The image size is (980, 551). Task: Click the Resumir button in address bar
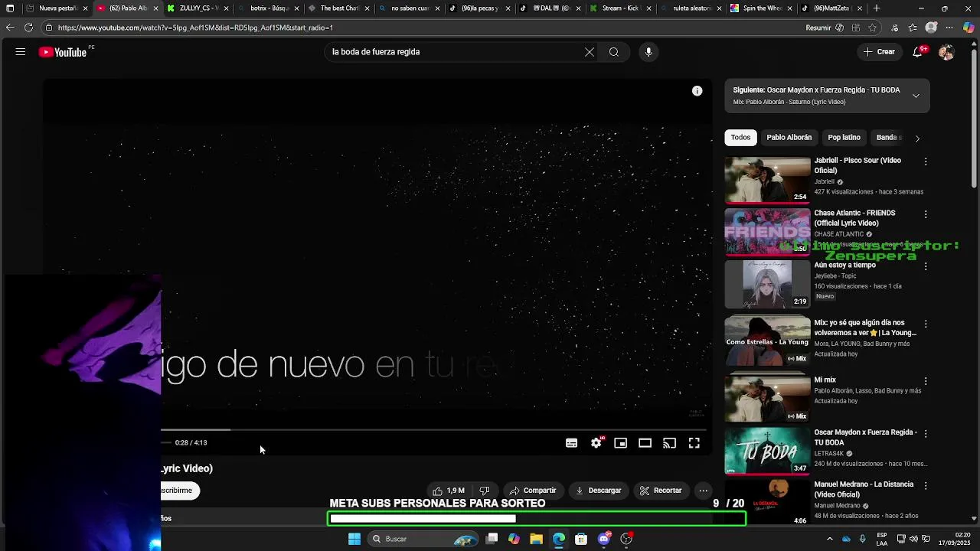point(818,28)
